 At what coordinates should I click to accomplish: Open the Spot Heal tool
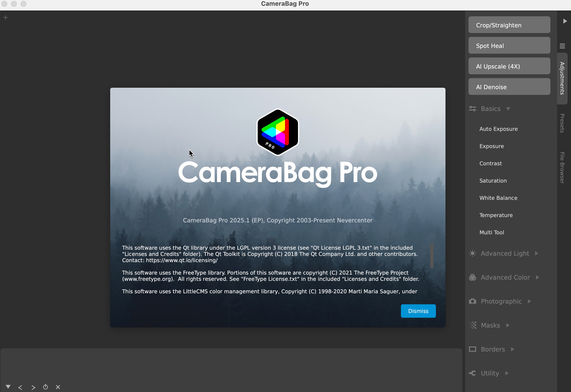[x=509, y=46]
